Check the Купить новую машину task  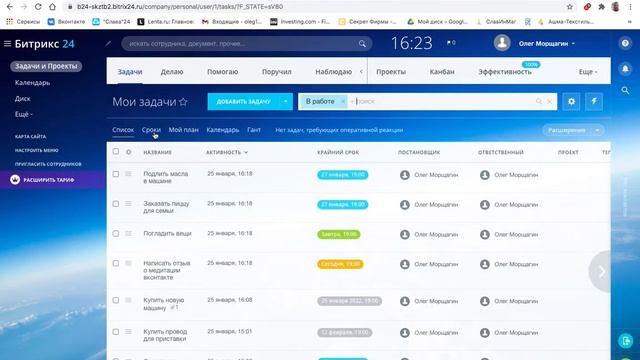pyautogui.click(x=116, y=300)
